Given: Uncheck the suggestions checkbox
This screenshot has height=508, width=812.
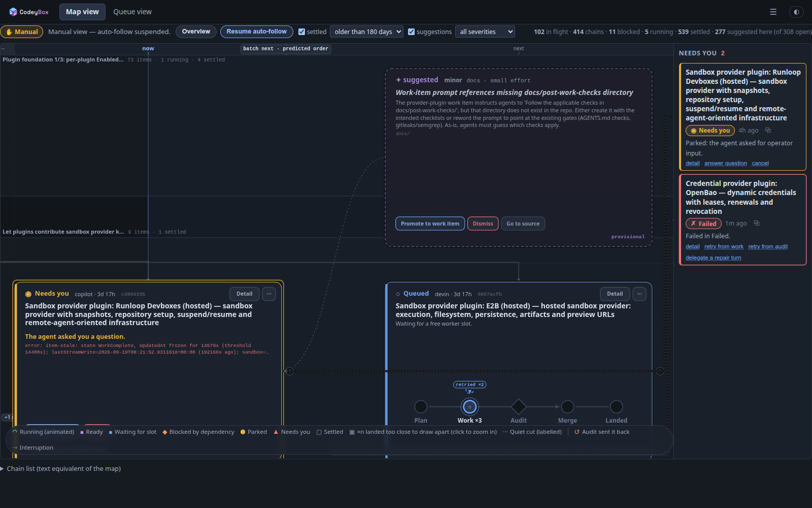Looking at the screenshot, I should (412, 31).
